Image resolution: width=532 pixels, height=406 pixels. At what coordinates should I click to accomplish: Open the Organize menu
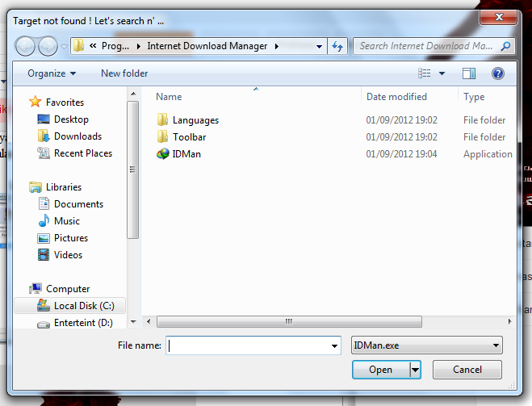(x=52, y=73)
